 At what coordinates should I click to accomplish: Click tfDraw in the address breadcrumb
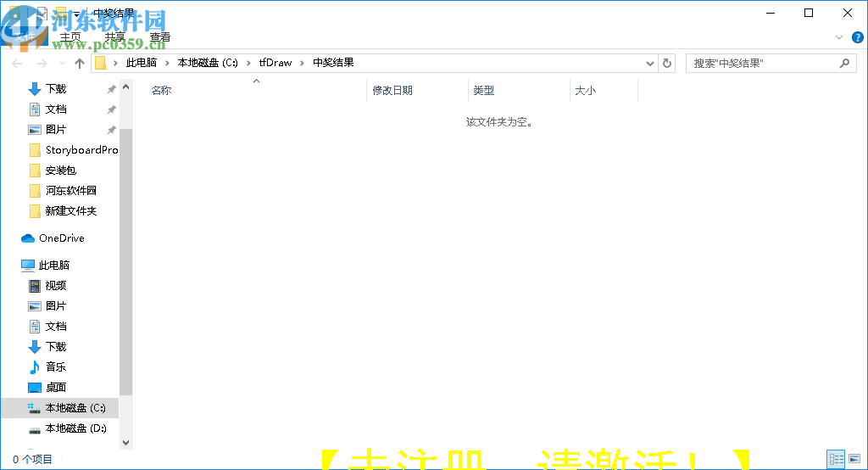pos(275,63)
